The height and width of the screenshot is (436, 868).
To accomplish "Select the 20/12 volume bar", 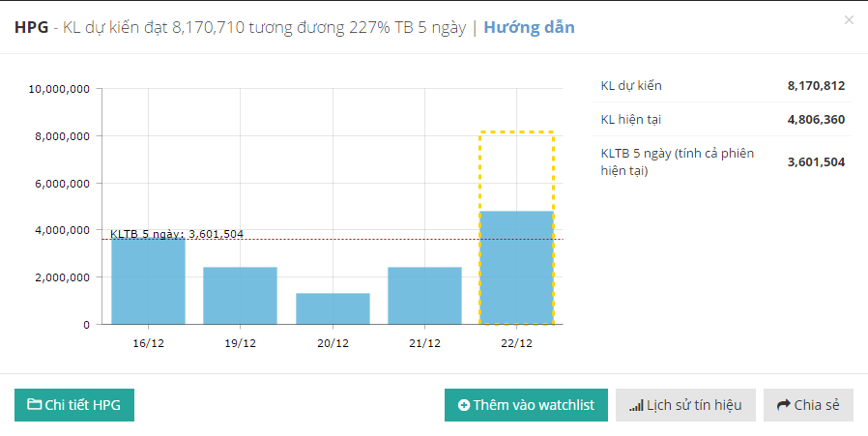I will (333, 308).
